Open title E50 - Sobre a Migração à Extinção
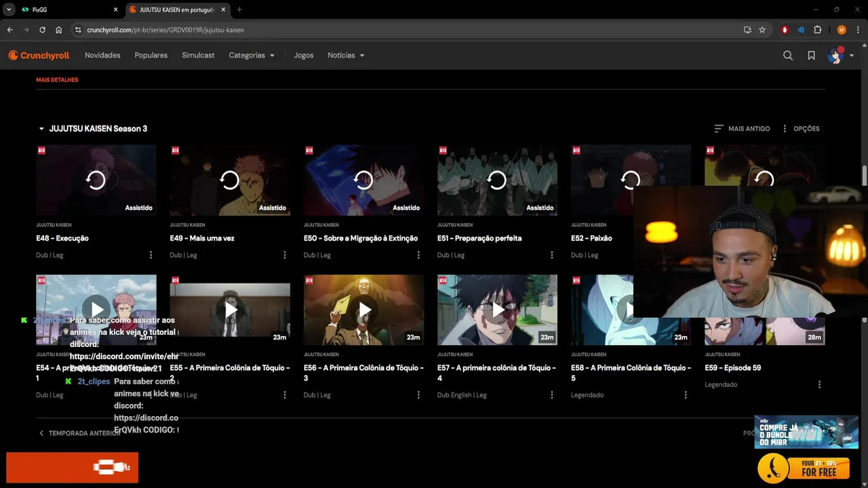The image size is (868, 488). point(361,239)
